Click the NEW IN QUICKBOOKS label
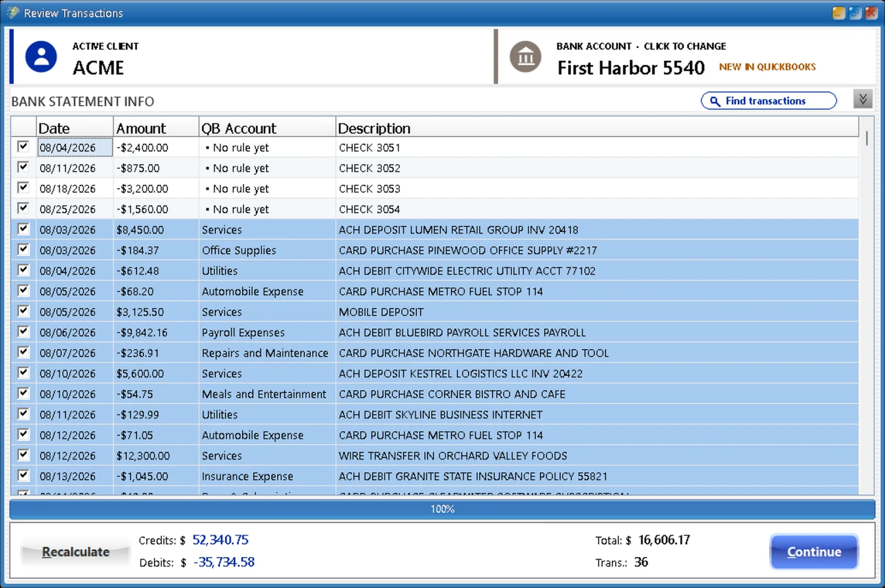 point(767,67)
